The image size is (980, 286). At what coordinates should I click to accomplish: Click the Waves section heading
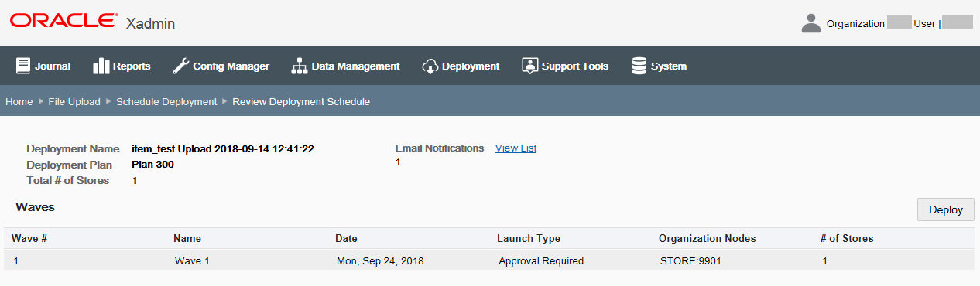(x=35, y=206)
